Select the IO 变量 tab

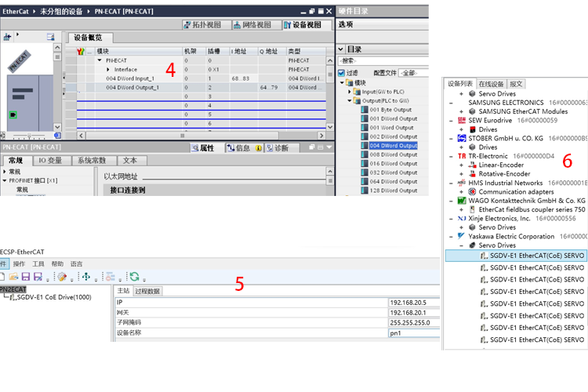(x=49, y=161)
